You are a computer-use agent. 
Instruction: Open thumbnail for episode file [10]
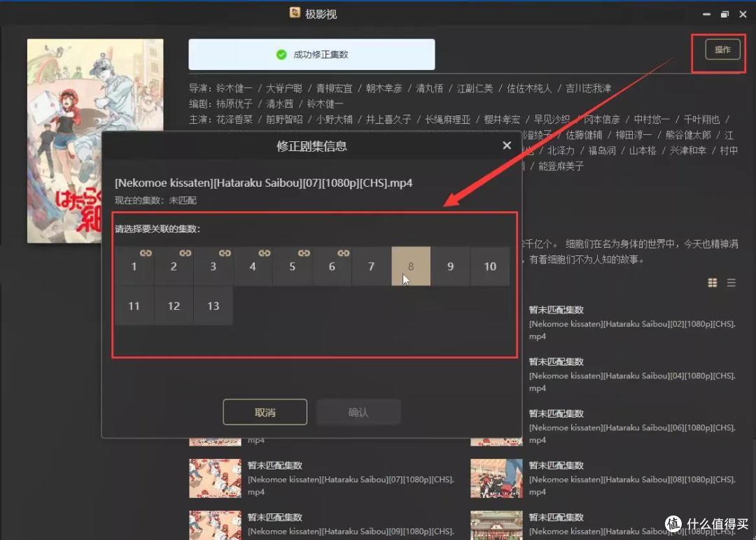[x=496, y=525]
